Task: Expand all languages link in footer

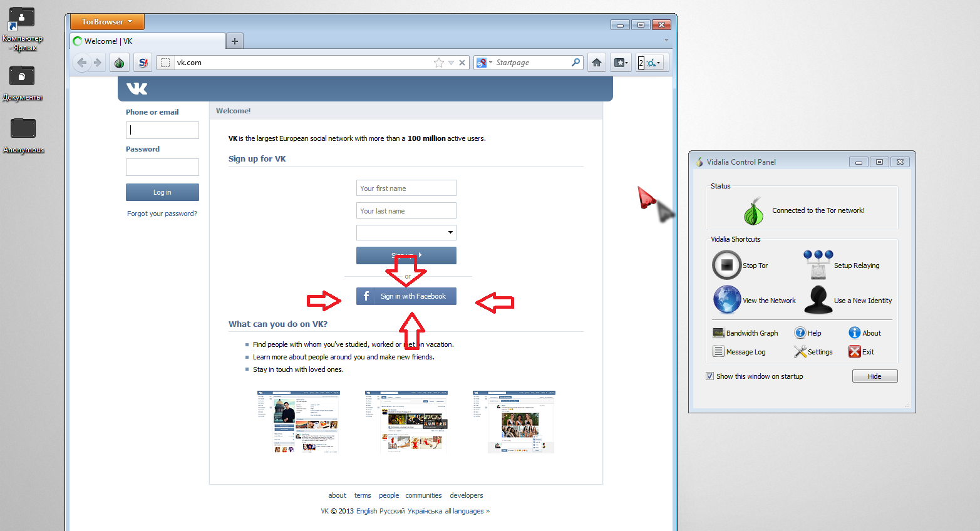Action: [467, 511]
